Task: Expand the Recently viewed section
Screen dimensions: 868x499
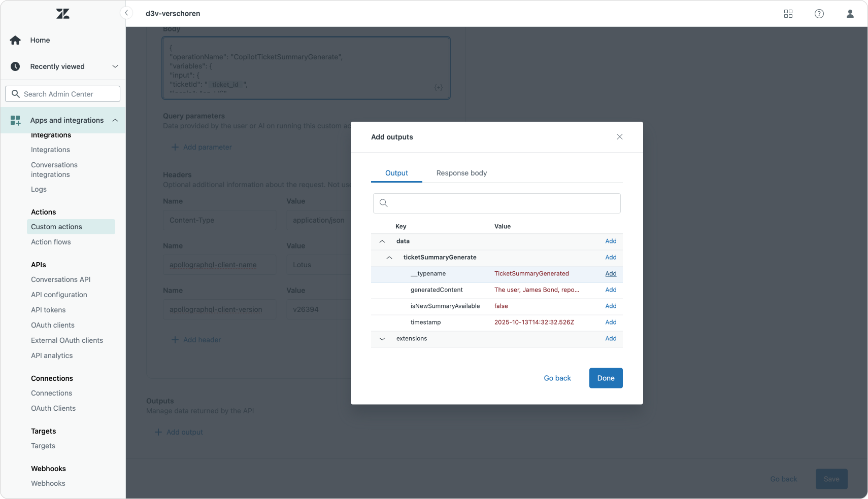Action: [115, 66]
